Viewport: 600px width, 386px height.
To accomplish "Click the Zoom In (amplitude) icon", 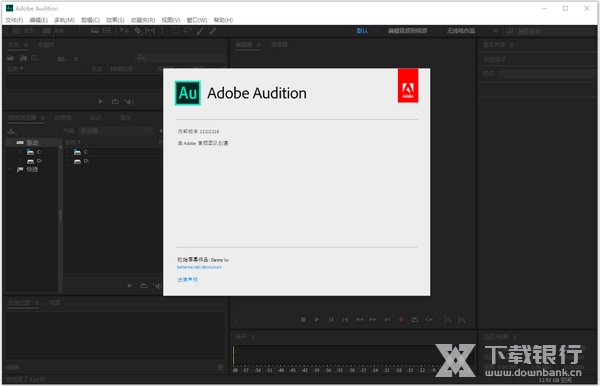I will [x=448, y=320].
